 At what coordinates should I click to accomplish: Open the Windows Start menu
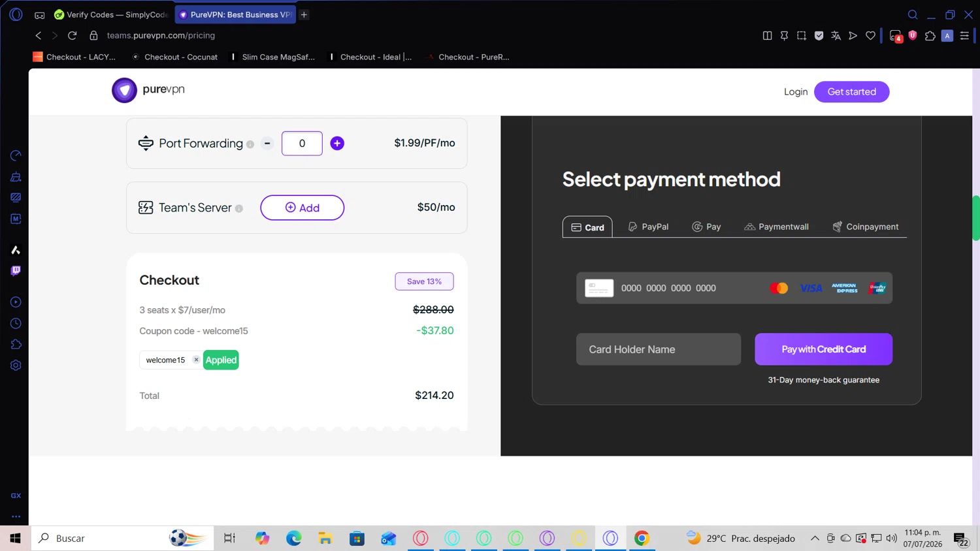point(15,538)
